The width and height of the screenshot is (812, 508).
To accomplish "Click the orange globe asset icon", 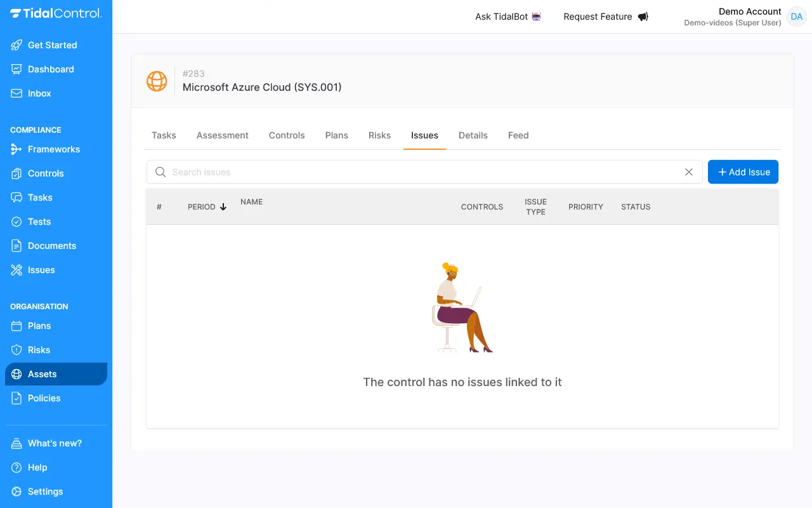I will pyautogui.click(x=157, y=81).
